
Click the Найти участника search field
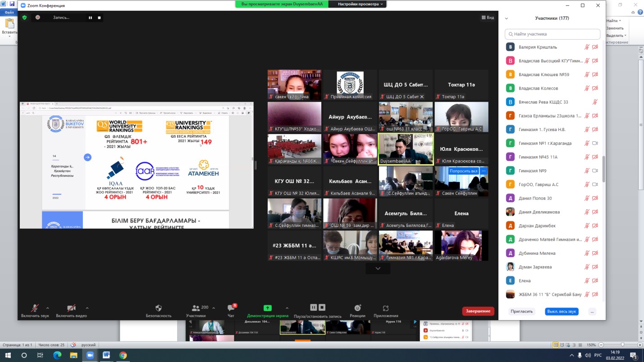click(553, 34)
